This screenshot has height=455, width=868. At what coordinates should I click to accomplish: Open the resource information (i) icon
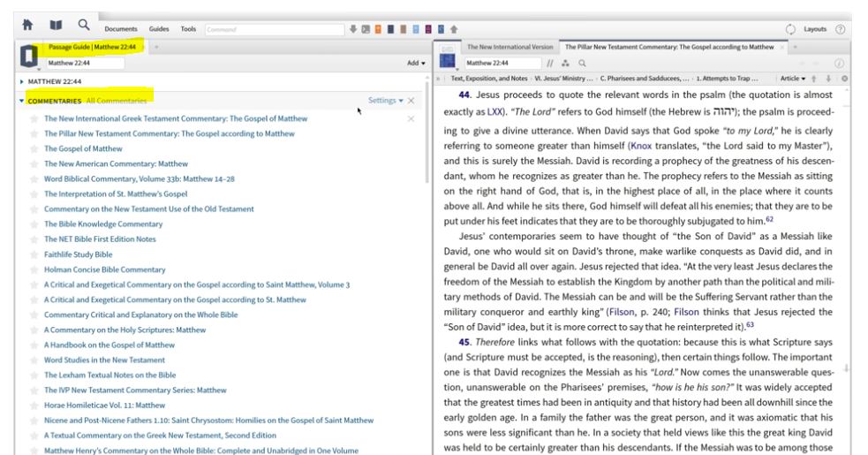839,64
